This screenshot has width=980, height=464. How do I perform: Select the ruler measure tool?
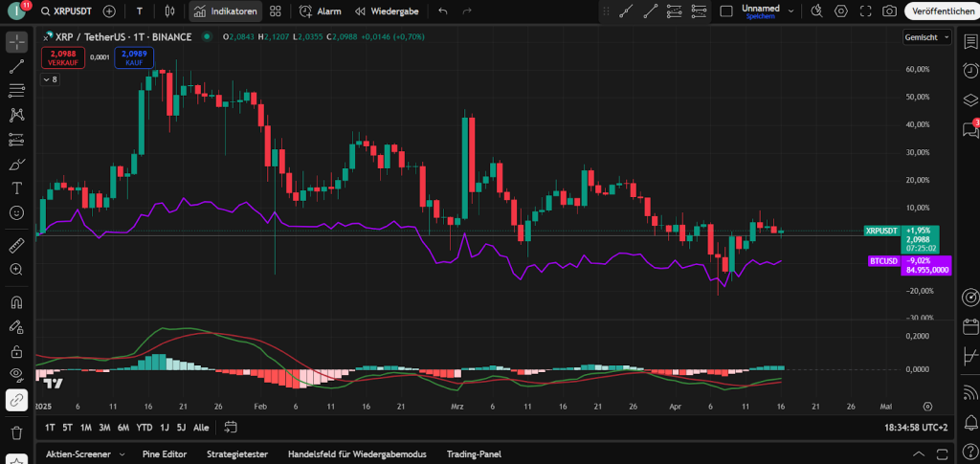pos(17,246)
